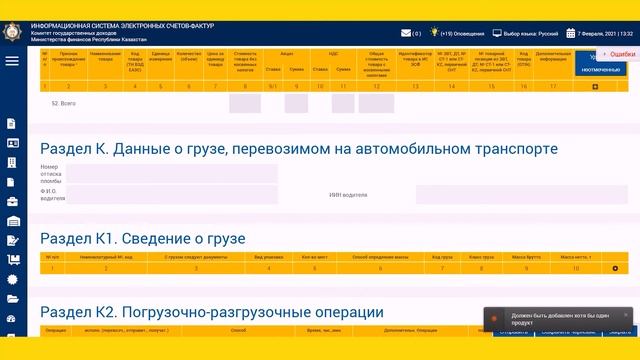The width and height of the screenshot is (640, 360).
Task: Expand the Ошибки errors panel
Action: (x=619, y=54)
